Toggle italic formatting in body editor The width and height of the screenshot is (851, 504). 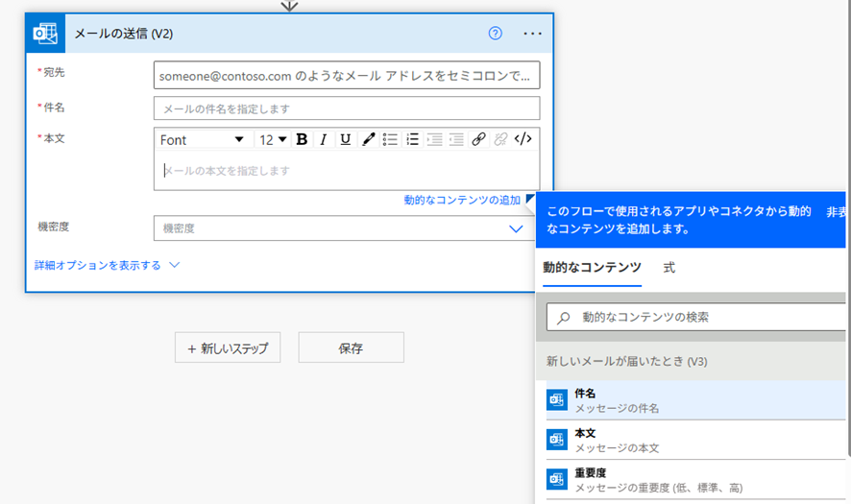324,140
